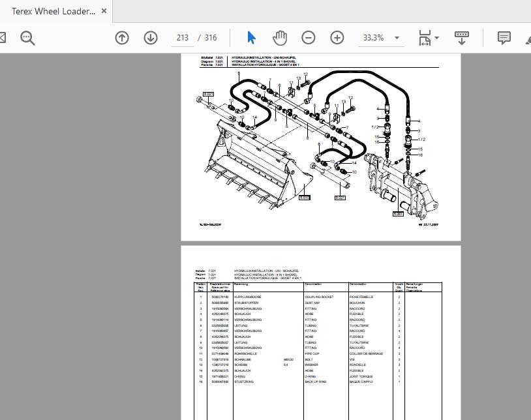Activate the Selection arrow tool
This screenshot has width=531, height=420.
pos(251,38)
